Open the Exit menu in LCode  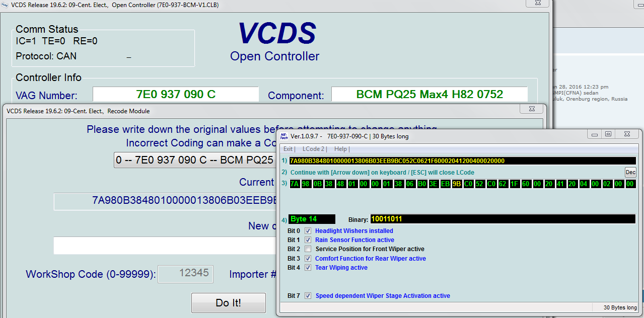pos(289,149)
